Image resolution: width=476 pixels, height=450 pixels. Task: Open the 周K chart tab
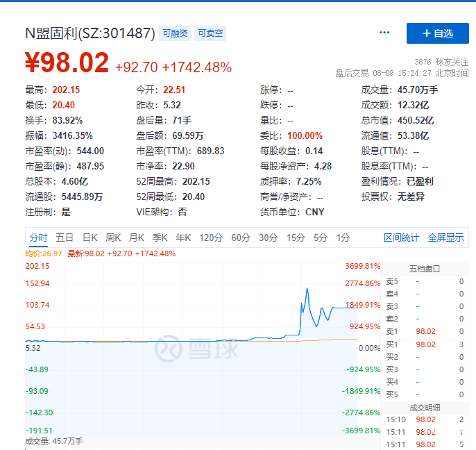pyautogui.click(x=113, y=237)
